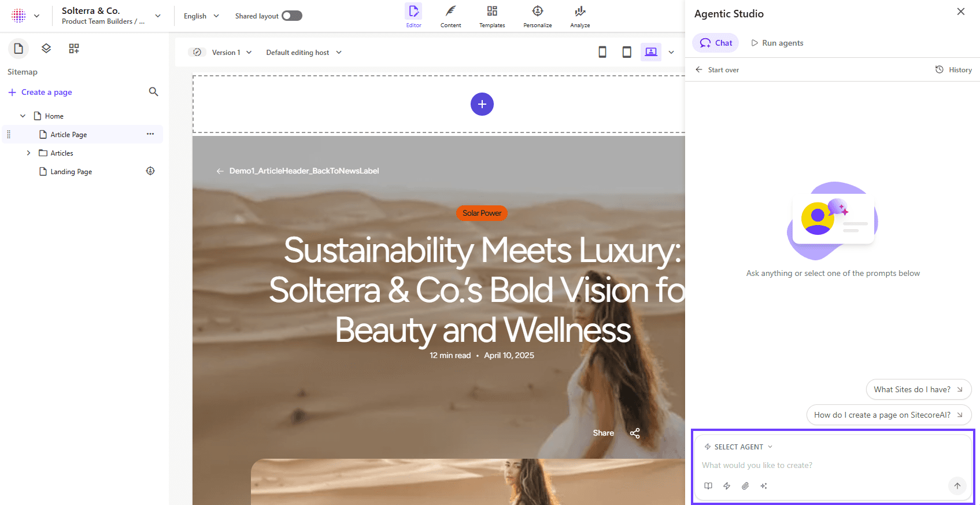Select the Chat tab in Agentic Studio

[716, 43]
